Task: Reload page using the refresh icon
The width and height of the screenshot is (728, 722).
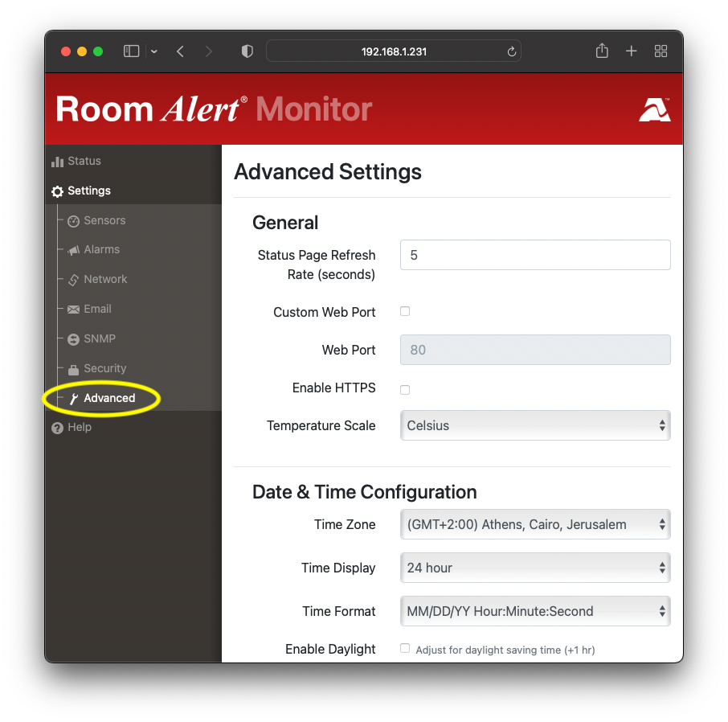Action: coord(511,51)
